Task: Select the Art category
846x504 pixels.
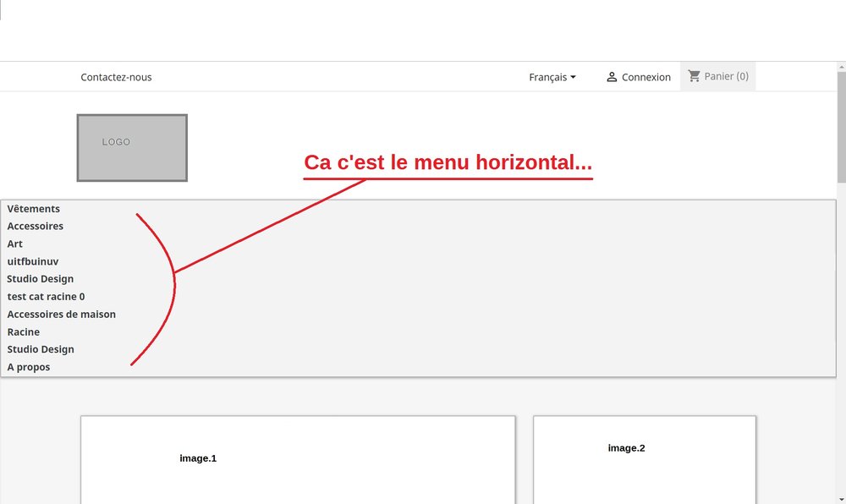Action: (x=14, y=244)
